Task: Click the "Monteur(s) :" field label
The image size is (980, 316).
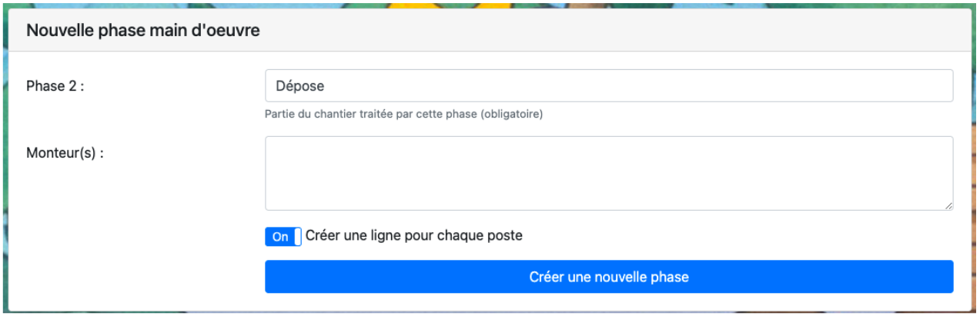Action: pos(65,152)
